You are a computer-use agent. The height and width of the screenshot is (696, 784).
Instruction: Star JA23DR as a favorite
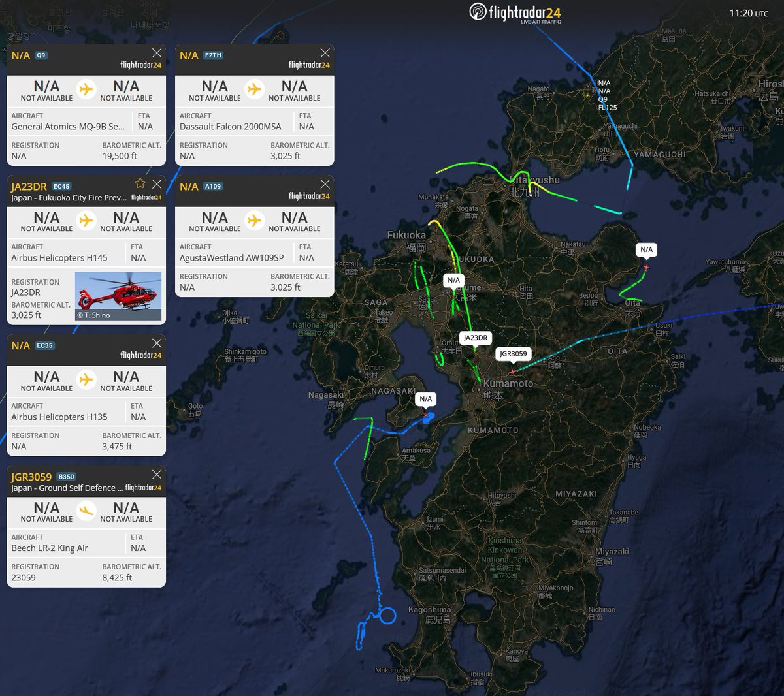click(x=139, y=184)
